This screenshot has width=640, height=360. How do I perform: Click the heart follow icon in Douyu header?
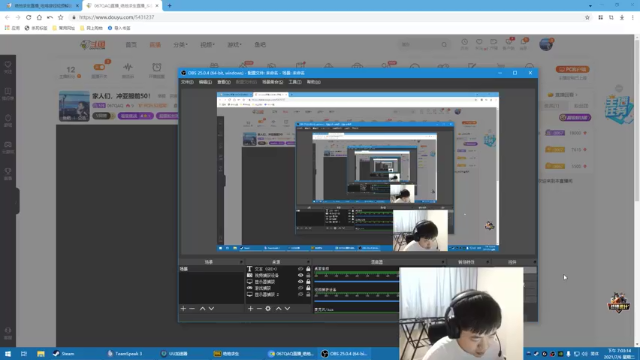479,43
